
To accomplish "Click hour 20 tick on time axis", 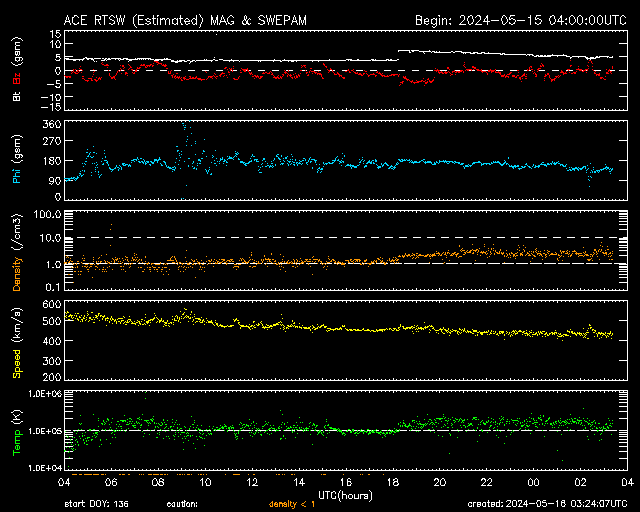I will [x=439, y=482].
